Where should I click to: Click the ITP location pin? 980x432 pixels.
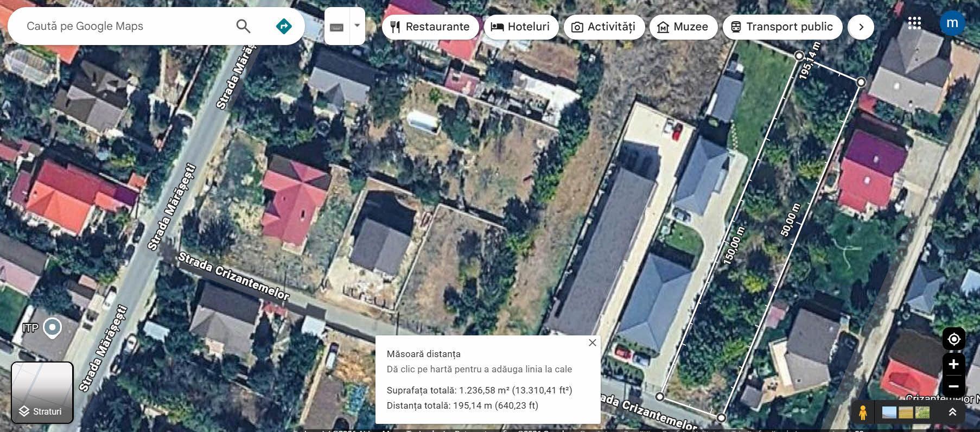(52, 328)
